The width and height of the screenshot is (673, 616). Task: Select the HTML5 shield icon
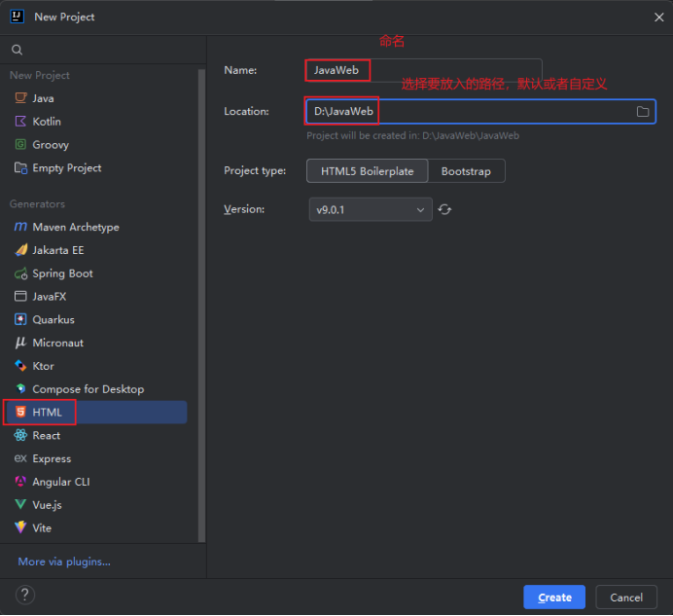[x=20, y=412]
